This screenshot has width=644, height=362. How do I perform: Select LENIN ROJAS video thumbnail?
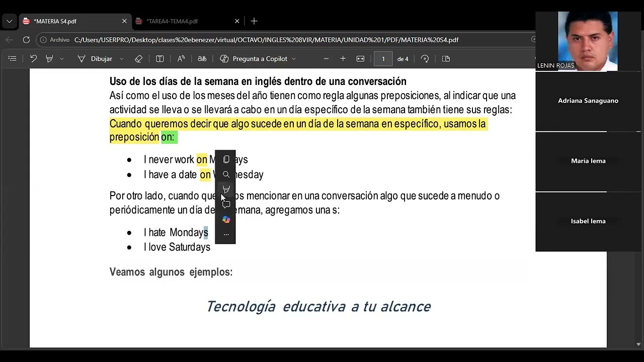click(x=588, y=41)
